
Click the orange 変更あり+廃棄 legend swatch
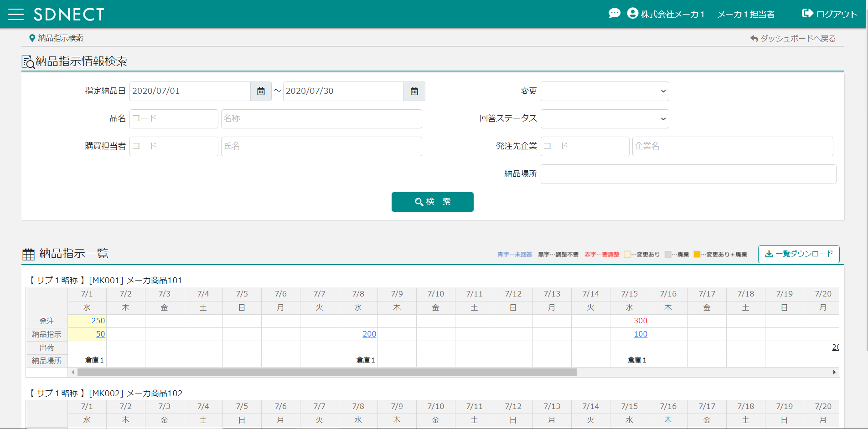tap(697, 254)
